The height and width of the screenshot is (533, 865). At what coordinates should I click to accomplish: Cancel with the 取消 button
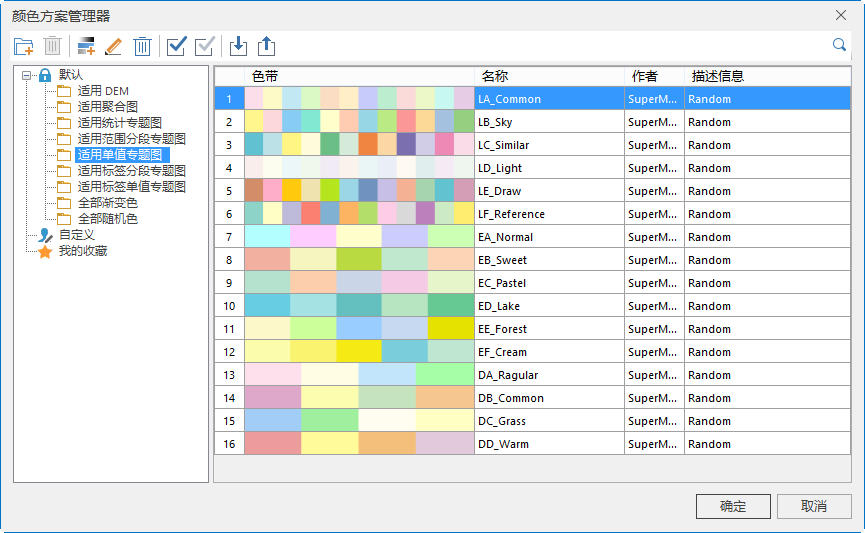coord(814,506)
